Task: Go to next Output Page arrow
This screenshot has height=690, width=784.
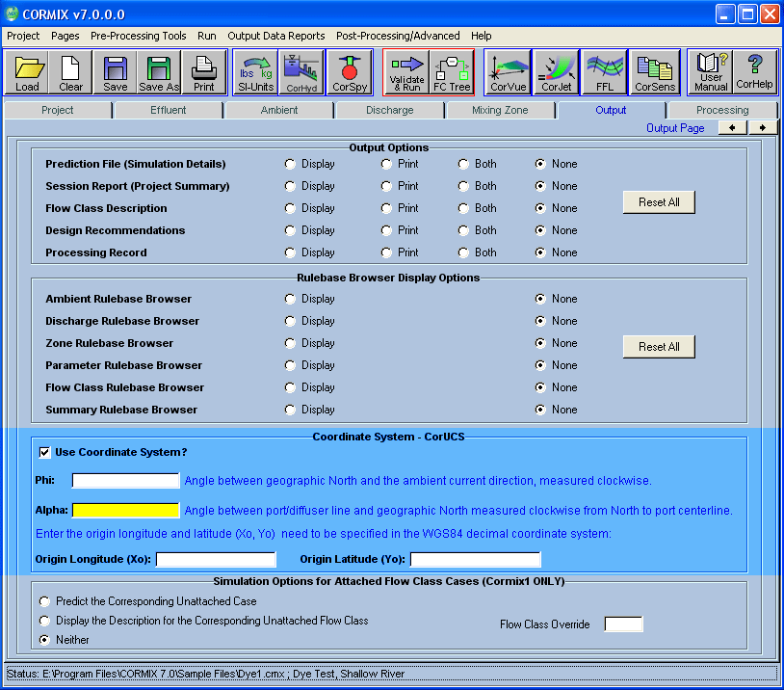Action: [x=763, y=128]
